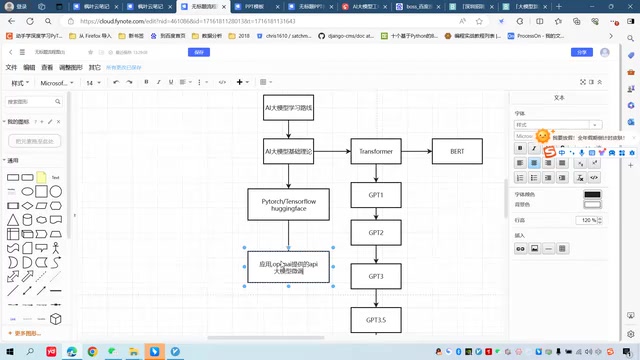Select the cylinder shape in the palette

click(x=27, y=220)
